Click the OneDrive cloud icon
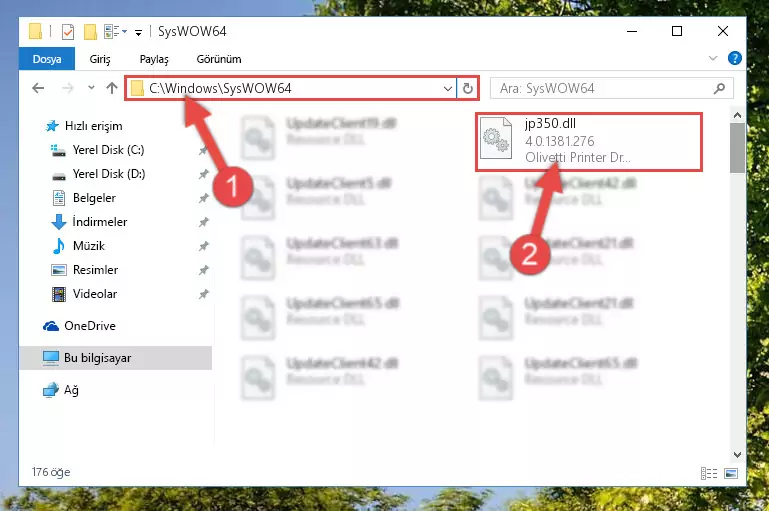Viewport: 769px width, 511px height. pyautogui.click(x=51, y=326)
